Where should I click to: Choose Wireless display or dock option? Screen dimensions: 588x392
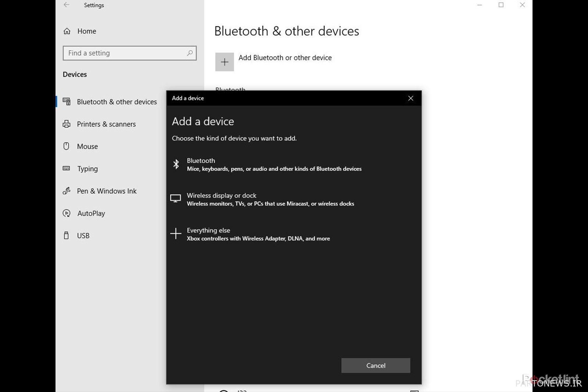pyautogui.click(x=270, y=199)
